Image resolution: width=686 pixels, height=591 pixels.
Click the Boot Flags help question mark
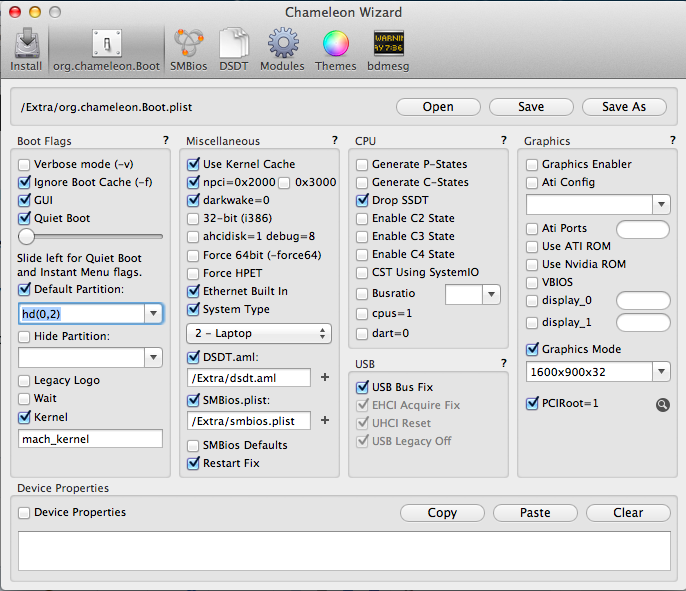[x=165, y=141]
